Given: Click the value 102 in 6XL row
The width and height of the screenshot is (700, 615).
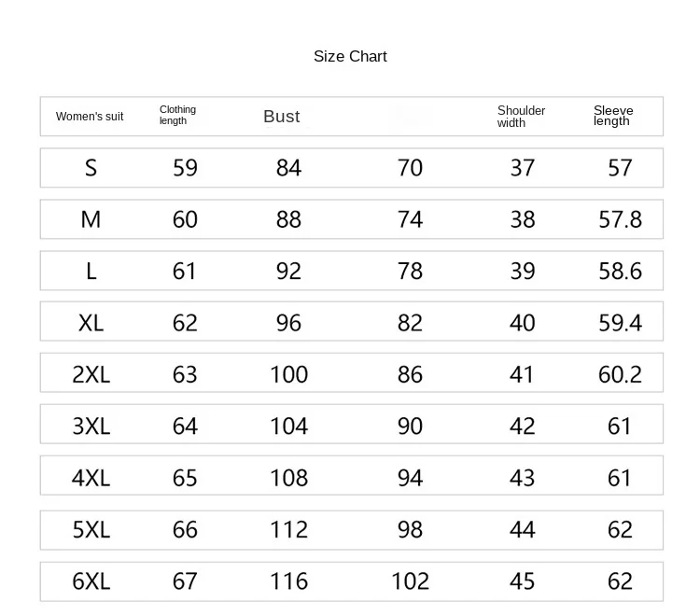Looking at the screenshot, I should click(410, 581).
